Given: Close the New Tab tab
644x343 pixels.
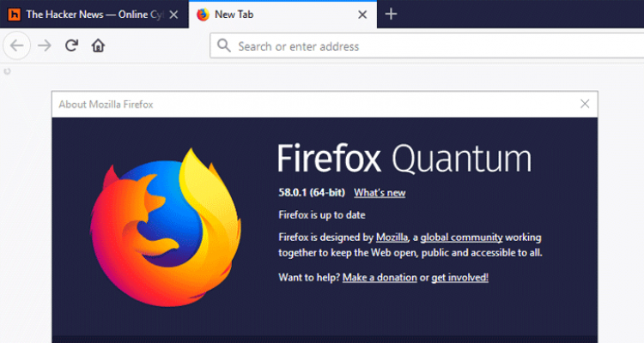Looking at the screenshot, I should click(362, 15).
